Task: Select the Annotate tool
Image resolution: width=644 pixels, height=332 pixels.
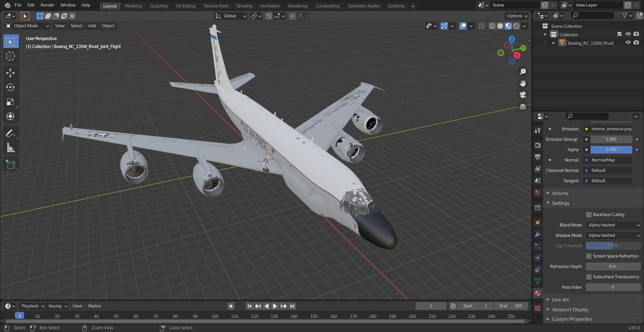Action: pyautogui.click(x=10, y=134)
